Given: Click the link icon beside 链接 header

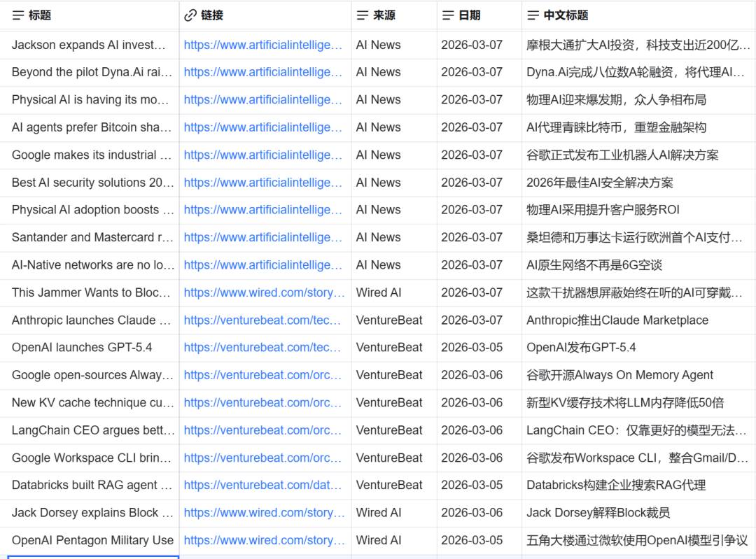Looking at the screenshot, I should point(190,15).
